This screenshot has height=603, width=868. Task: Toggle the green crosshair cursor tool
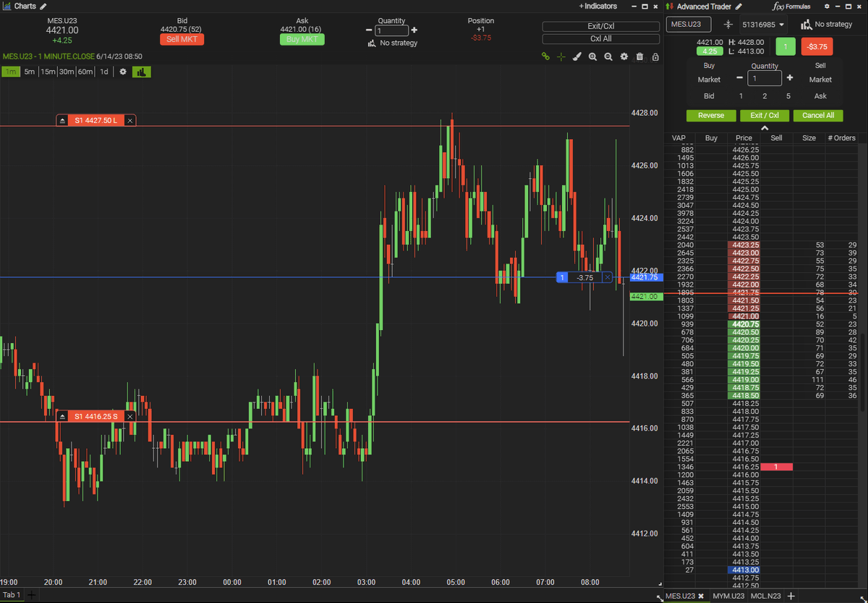point(561,56)
